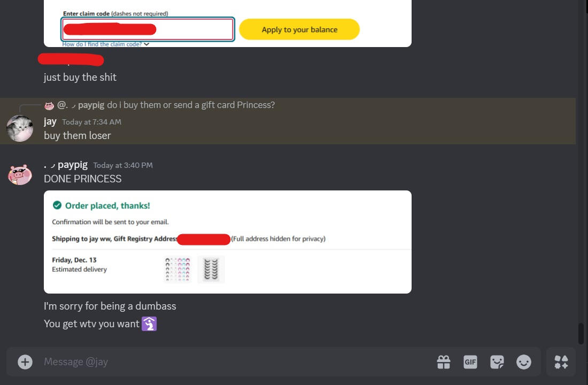Screen dimensions: 588x385
Task: Open the sticker picker
Action: pyautogui.click(x=497, y=362)
